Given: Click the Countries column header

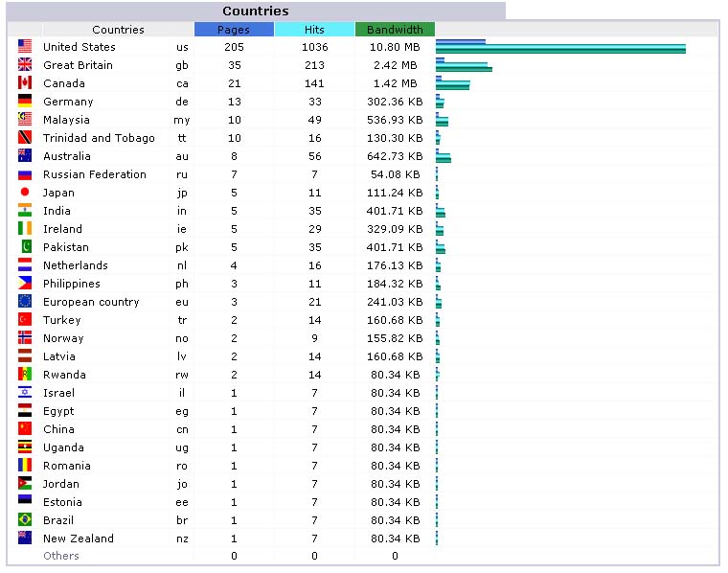Looking at the screenshot, I should [x=118, y=30].
